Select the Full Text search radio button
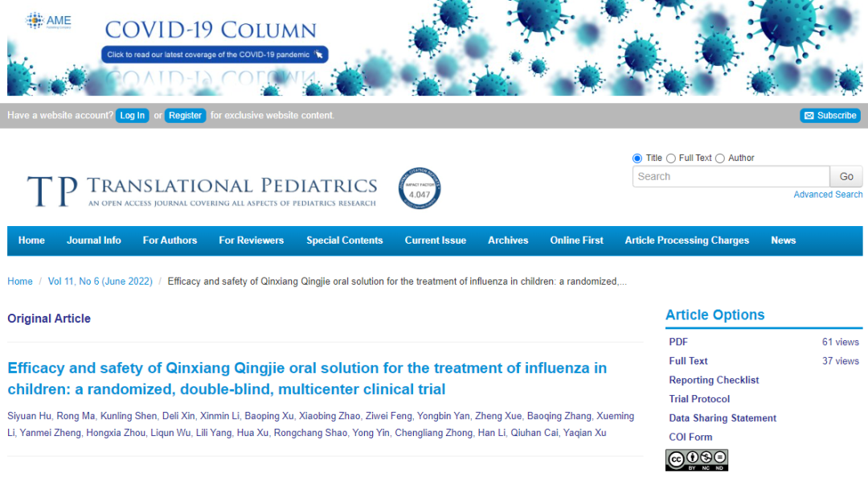This screenshot has width=868, height=477. (671, 158)
